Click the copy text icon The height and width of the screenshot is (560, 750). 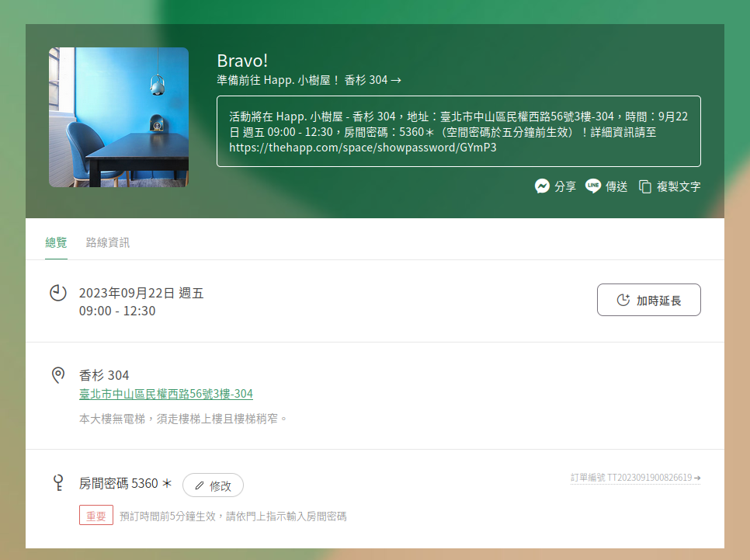pos(645,186)
